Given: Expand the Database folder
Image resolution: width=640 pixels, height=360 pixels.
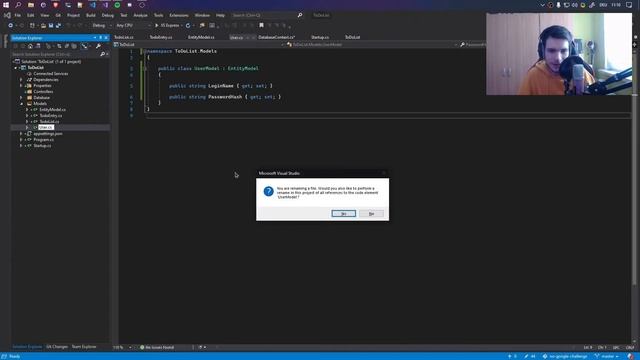Looking at the screenshot, I should [x=21, y=98].
